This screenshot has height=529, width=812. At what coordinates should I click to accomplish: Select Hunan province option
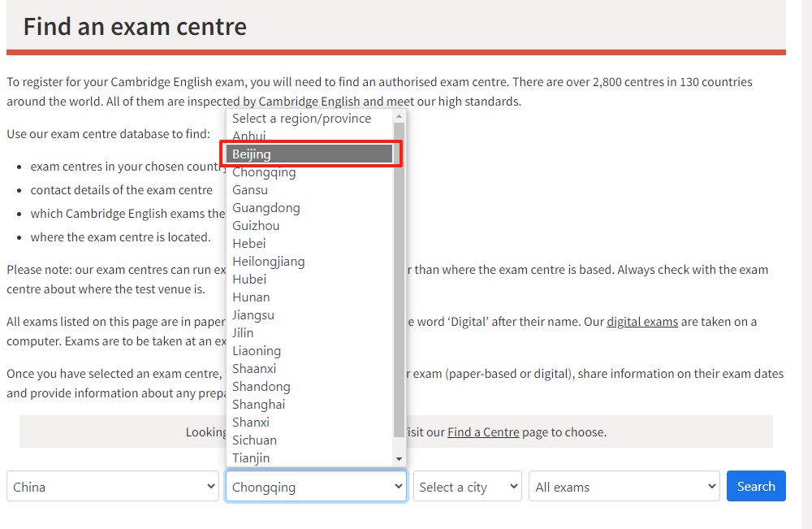coord(309,297)
